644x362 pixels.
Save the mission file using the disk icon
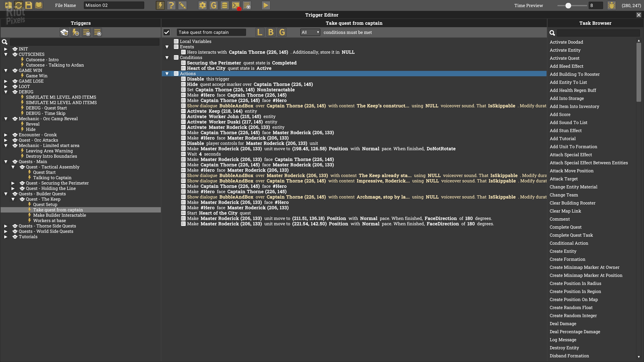(29, 5)
